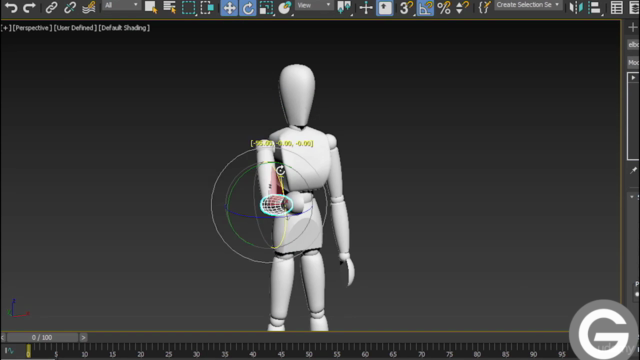This screenshot has width=640, height=360.
Task: Open the [Perspective] viewport menu
Action: point(32,28)
